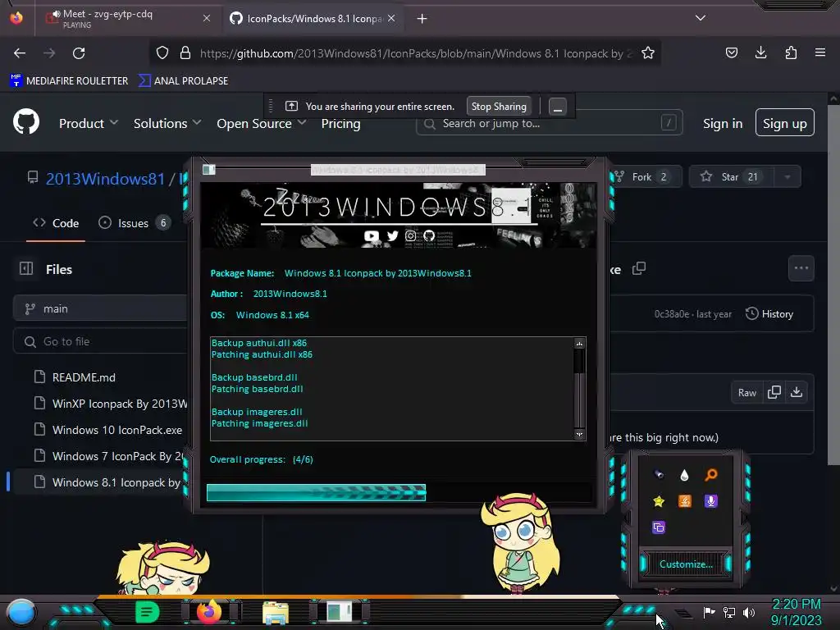
Task: Open Instagram icon in installer banner
Action: tap(410, 235)
